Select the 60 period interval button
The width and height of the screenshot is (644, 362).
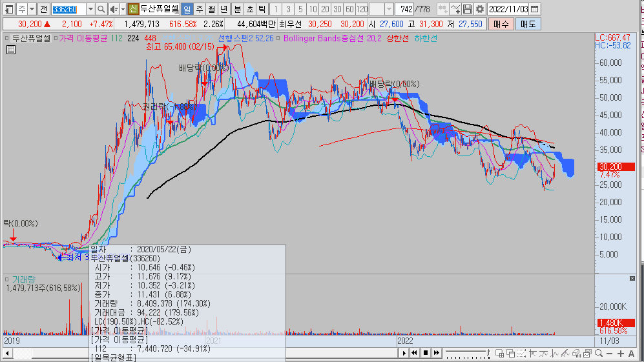pos(349,8)
